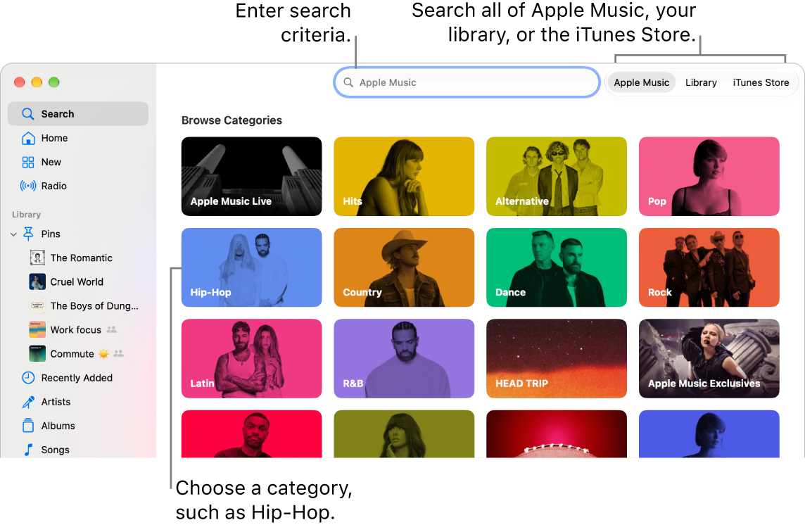Click the Pins pushpin icon
Image resolution: width=805 pixels, height=532 pixels.
pos(28,234)
